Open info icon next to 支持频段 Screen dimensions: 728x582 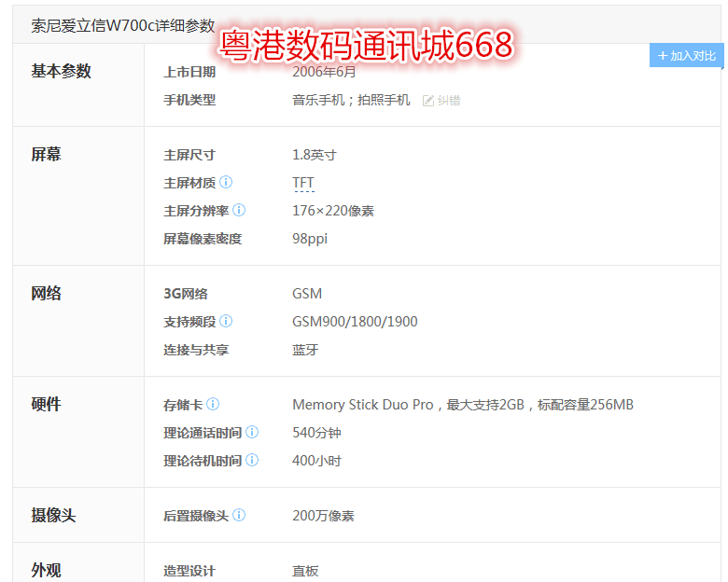[x=226, y=321]
